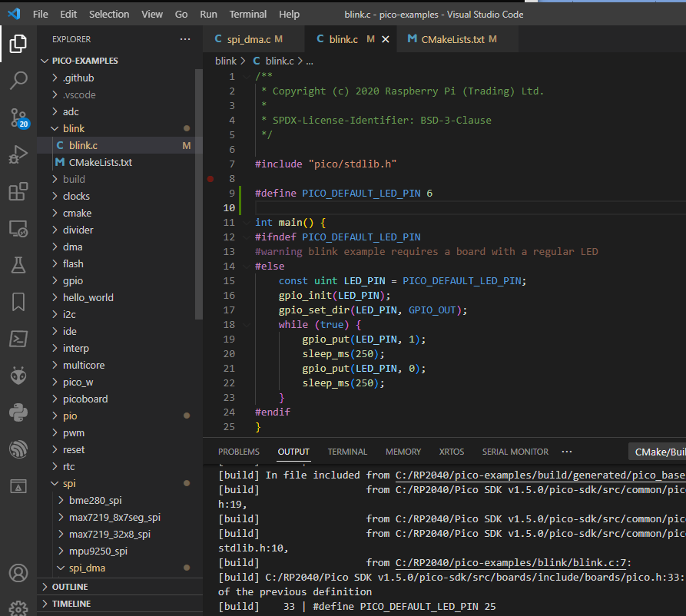The image size is (686, 616).
Task: Collapse the spi folder
Action: pyautogui.click(x=55, y=483)
